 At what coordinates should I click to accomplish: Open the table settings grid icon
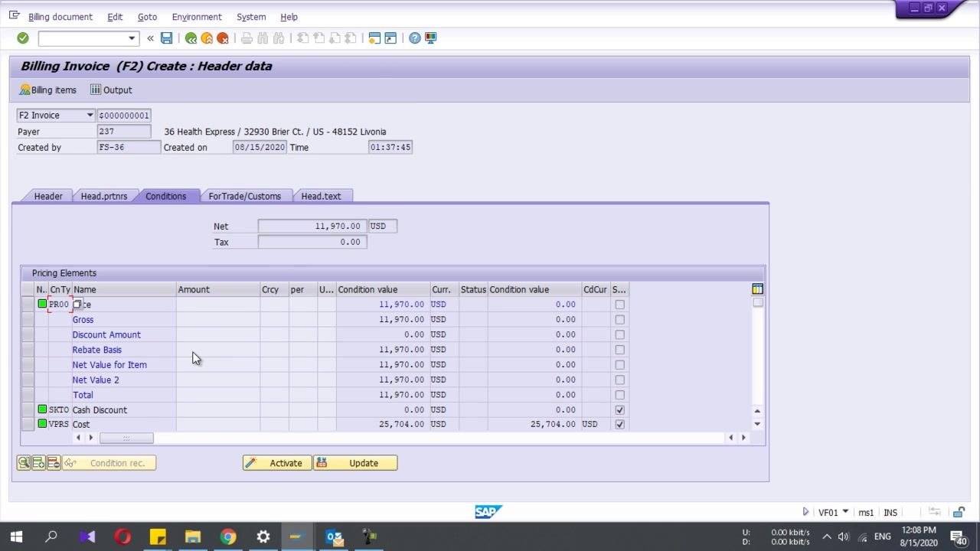757,289
